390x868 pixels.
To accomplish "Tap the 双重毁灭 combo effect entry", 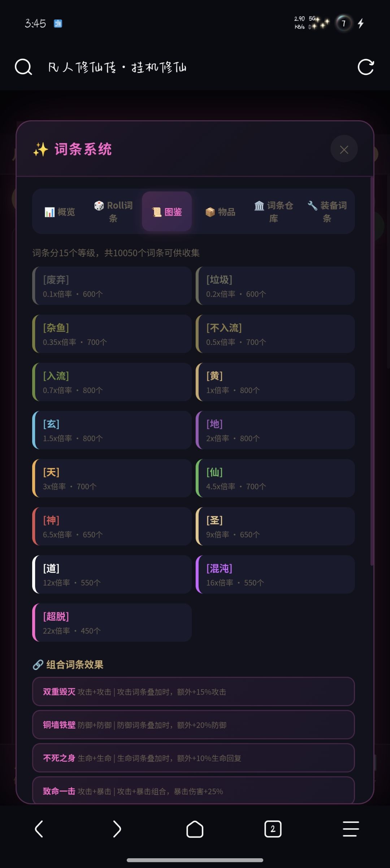I will pyautogui.click(x=194, y=691).
